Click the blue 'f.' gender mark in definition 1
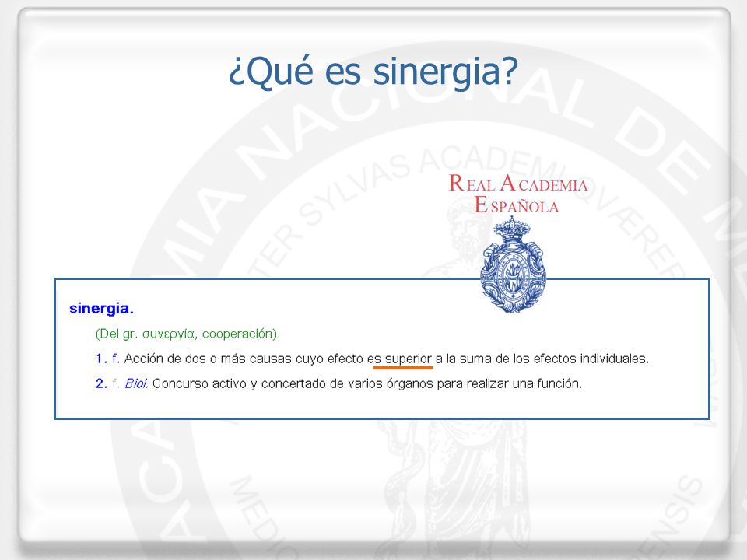The height and width of the screenshot is (560, 747). pyautogui.click(x=116, y=359)
